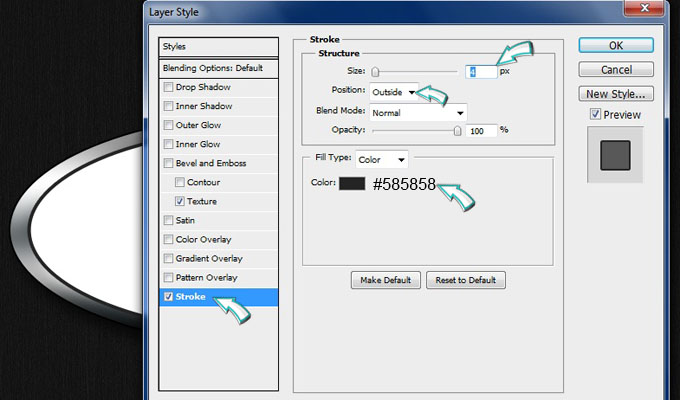Viewport: 680px width, 400px height.
Task: Tick the Outer Glow checkbox
Action: point(168,125)
